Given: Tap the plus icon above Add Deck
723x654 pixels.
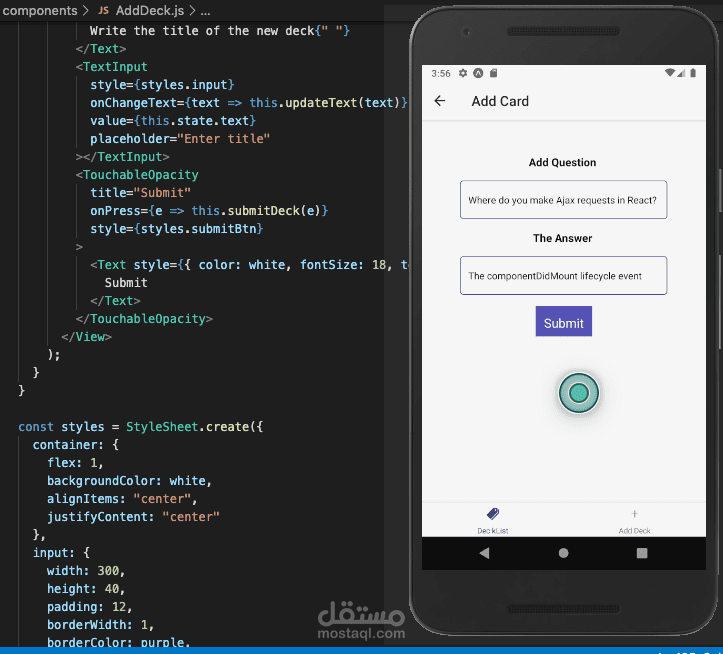Looking at the screenshot, I should [634, 514].
